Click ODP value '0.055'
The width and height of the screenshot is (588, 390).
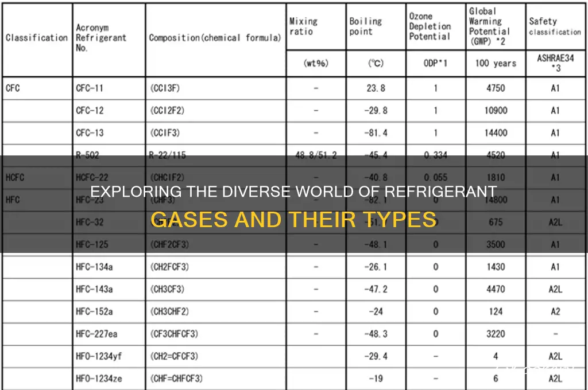tap(435, 178)
